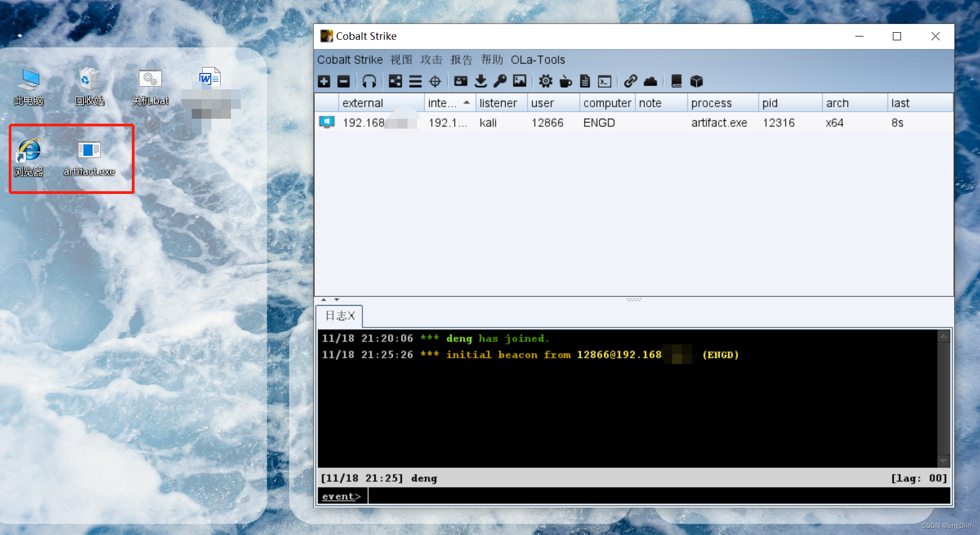980x535 pixels.
Task: Select the beacon session computer icon in table
Action: click(327, 123)
